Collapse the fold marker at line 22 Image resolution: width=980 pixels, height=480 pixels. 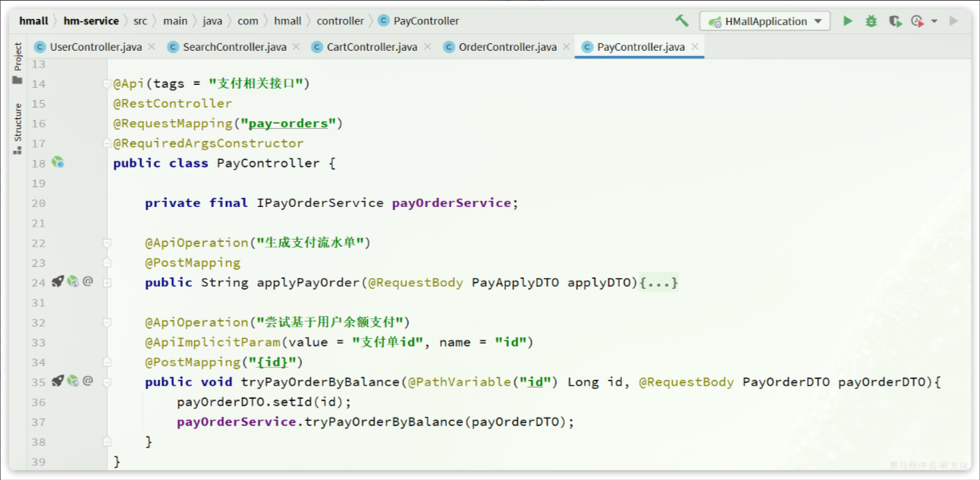[x=107, y=243]
